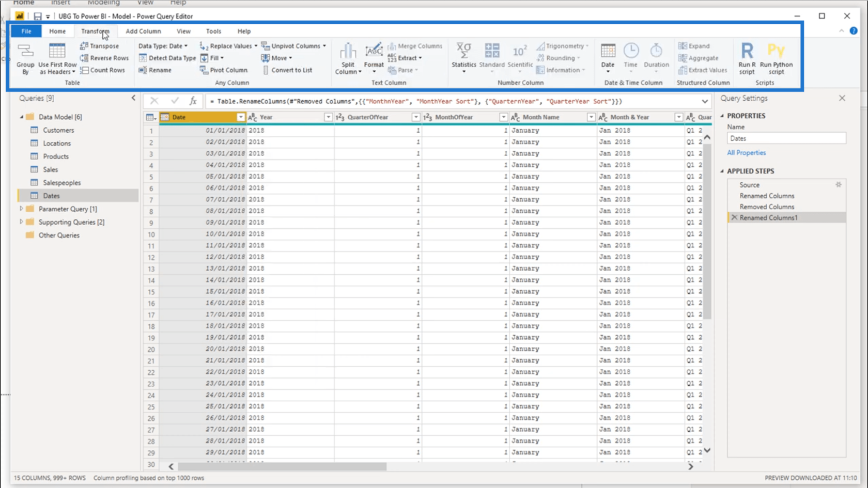This screenshot has width=868, height=488.
Task: Expand Supporting Queries folder
Action: [x=21, y=222]
